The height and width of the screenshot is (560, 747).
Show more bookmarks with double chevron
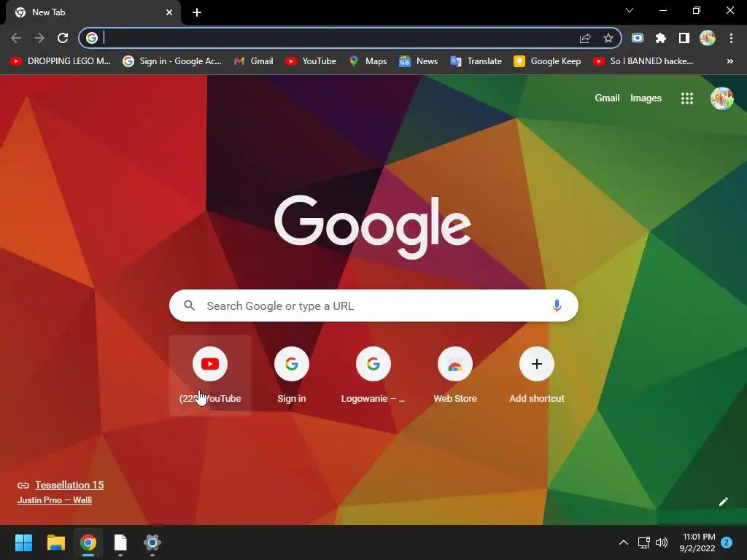[x=729, y=61]
